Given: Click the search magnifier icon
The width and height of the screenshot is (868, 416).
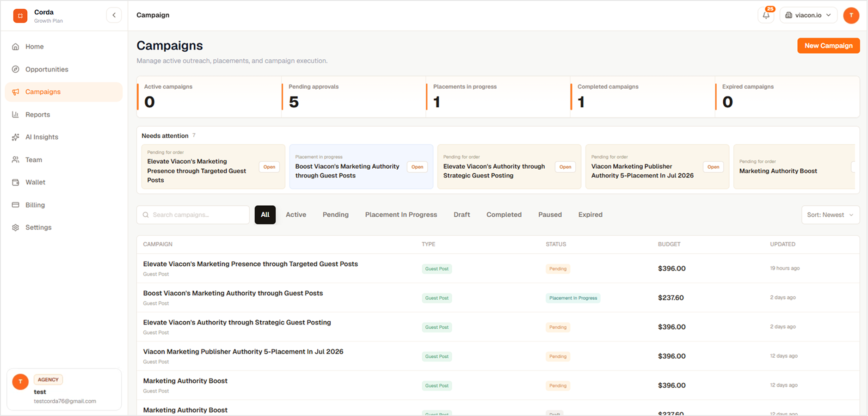Looking at the screenshot, I should pos(146,215).
